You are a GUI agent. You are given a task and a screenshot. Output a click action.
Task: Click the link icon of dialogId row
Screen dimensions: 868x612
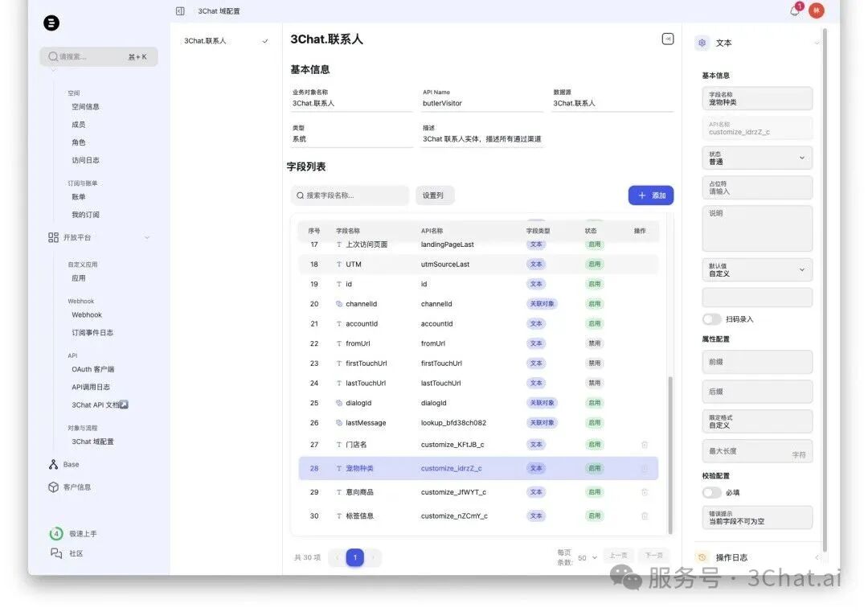coord(339,403)
